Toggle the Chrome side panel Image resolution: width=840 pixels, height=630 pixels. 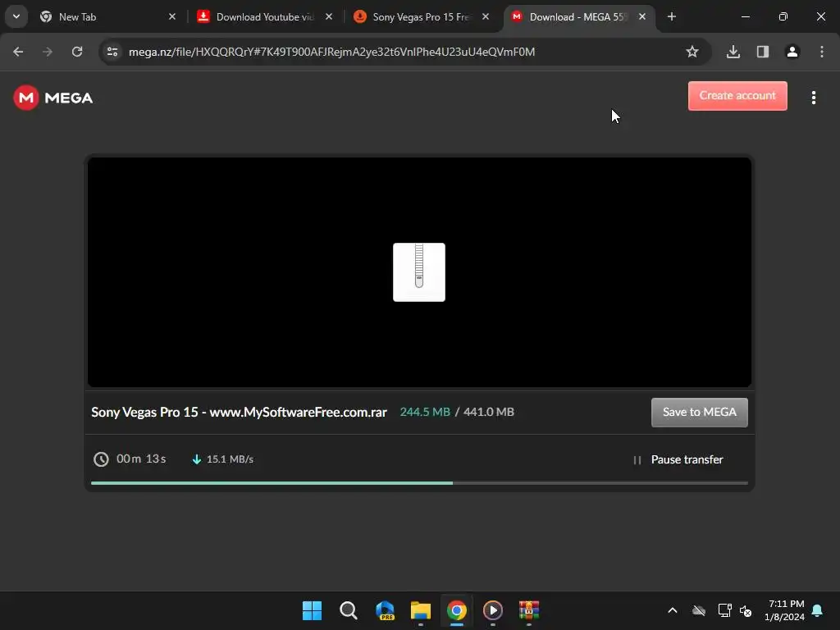click(x=762, y=52)
